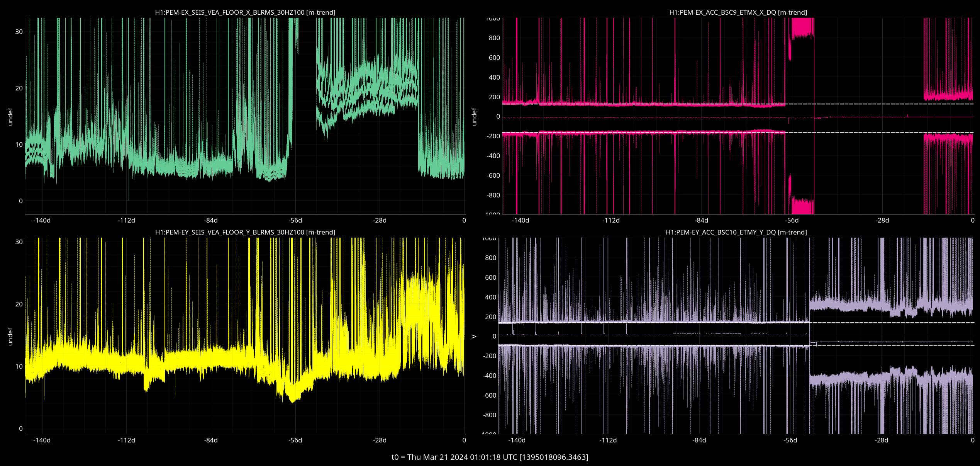Click the undef axis label beside the pink plot
Viewport: 980px width, 466px height.
coord(474,116)
